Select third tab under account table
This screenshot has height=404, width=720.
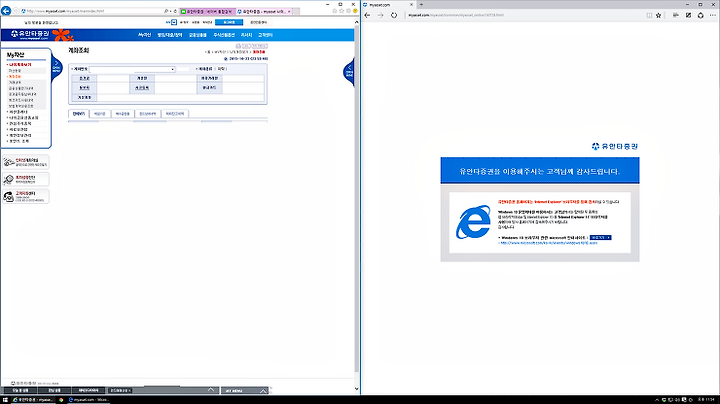123,113
